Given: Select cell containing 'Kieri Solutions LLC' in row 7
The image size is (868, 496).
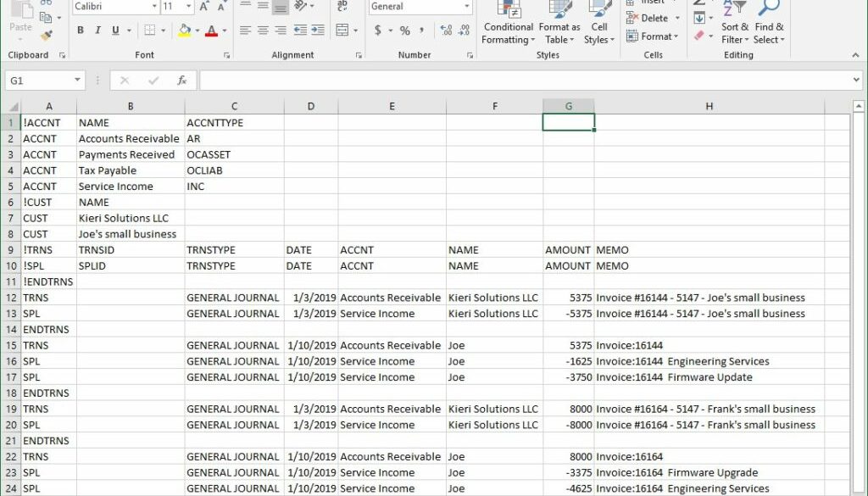Looking at the screenshot, I should tap(131, 218).
